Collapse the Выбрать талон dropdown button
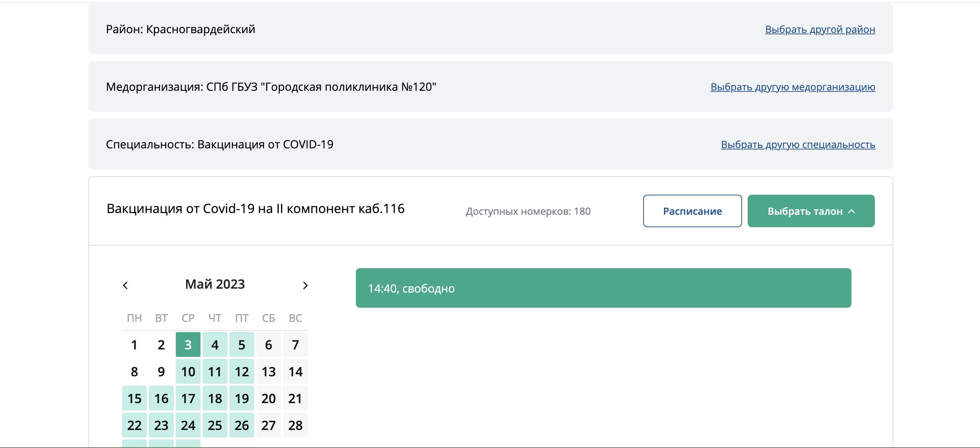This screenshot has height=448, width=980. click(x=810, y=211)
